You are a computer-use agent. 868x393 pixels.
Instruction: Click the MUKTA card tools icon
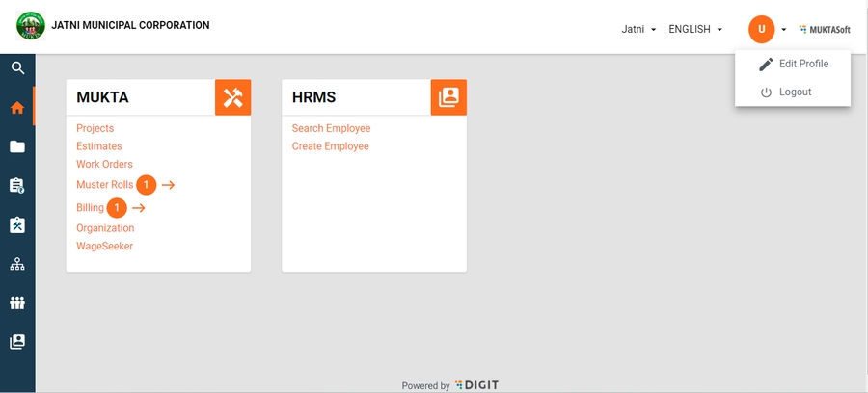(x=232, y=97)
